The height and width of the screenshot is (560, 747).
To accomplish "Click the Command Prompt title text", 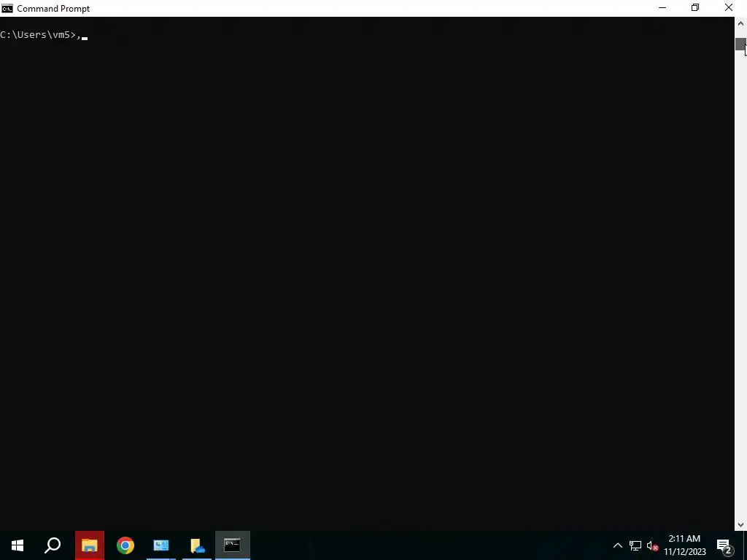I will click(x=53, y=9).
